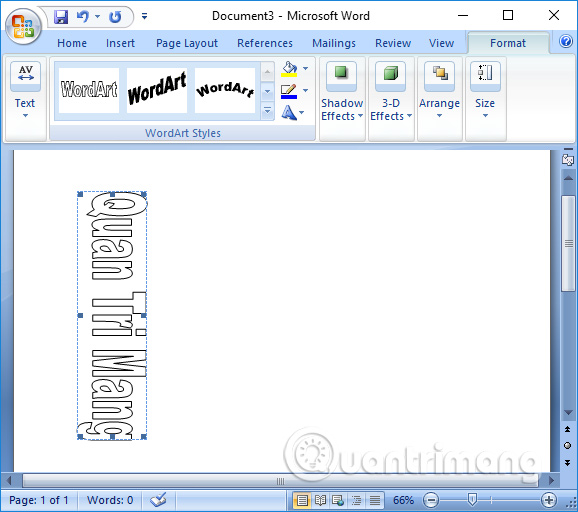Toggle Draft view in the status bar
Image resolution: width=578 pixels, height=512 pixels.
click(x=375, y=500)
